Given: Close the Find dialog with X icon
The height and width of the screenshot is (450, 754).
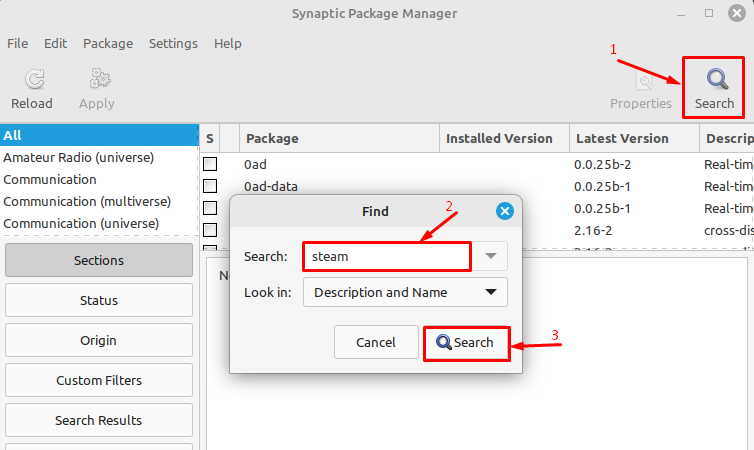Looking at the screenshot, I should coord(505,211).
